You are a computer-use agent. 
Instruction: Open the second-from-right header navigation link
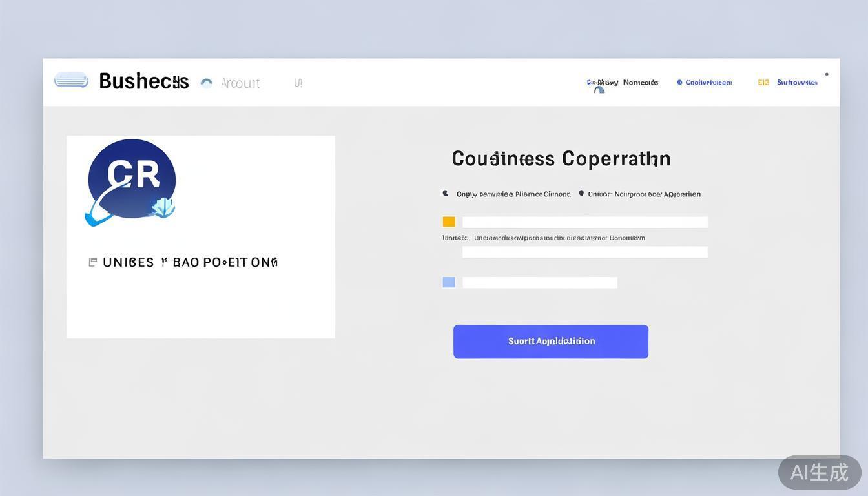pyautogui.click(x=708, y=83)
